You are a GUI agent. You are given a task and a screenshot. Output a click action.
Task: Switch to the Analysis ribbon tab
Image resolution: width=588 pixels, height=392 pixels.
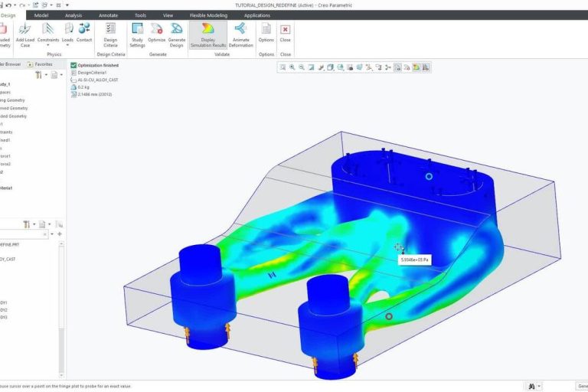[73, 15]
